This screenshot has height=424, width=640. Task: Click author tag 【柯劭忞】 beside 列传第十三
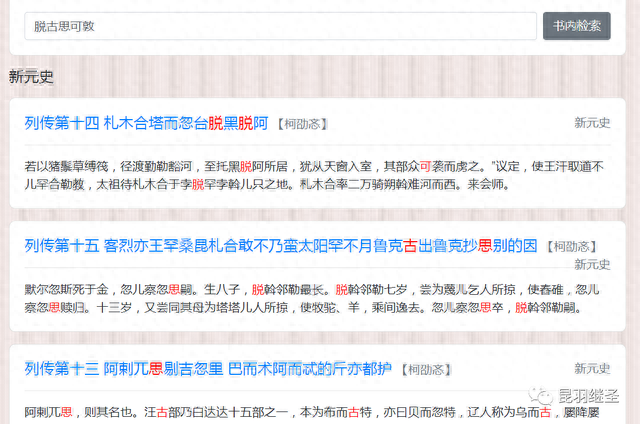coord(426,370)
